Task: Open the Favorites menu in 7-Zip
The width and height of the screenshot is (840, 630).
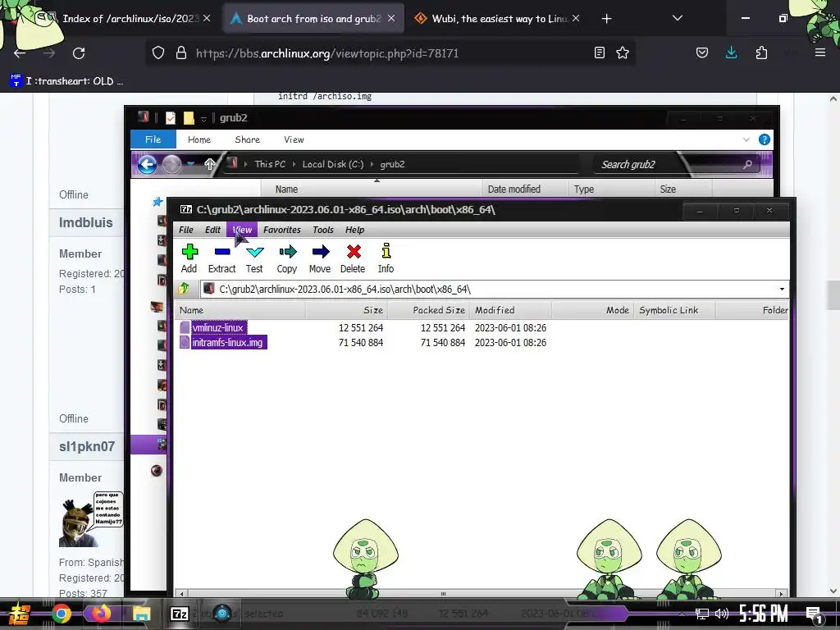Action: pos(282,230)
